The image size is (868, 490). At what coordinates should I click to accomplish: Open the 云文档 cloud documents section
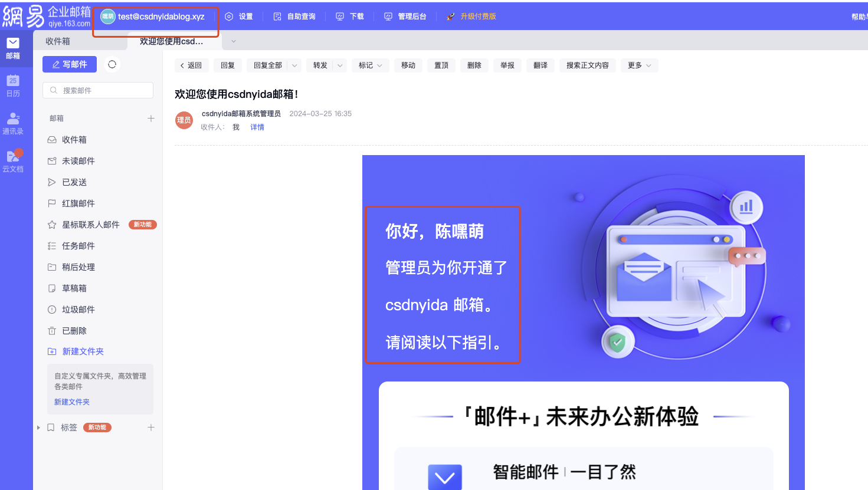[13, 161]
